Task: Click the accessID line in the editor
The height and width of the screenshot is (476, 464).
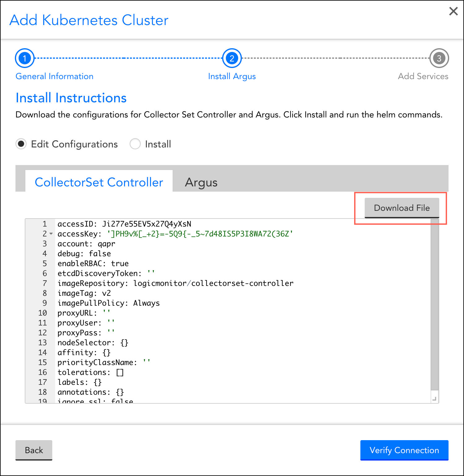Action: click(124, 224)
